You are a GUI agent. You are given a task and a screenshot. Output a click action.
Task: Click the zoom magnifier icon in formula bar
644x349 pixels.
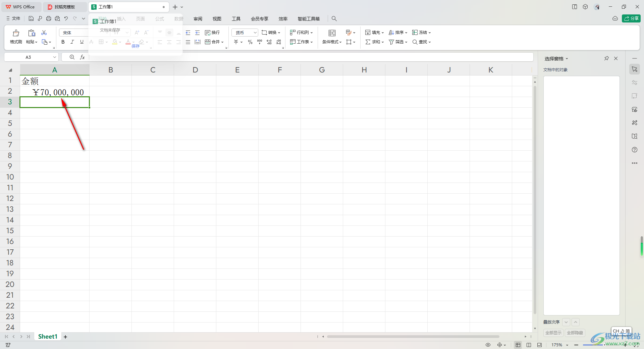[72, 57]
